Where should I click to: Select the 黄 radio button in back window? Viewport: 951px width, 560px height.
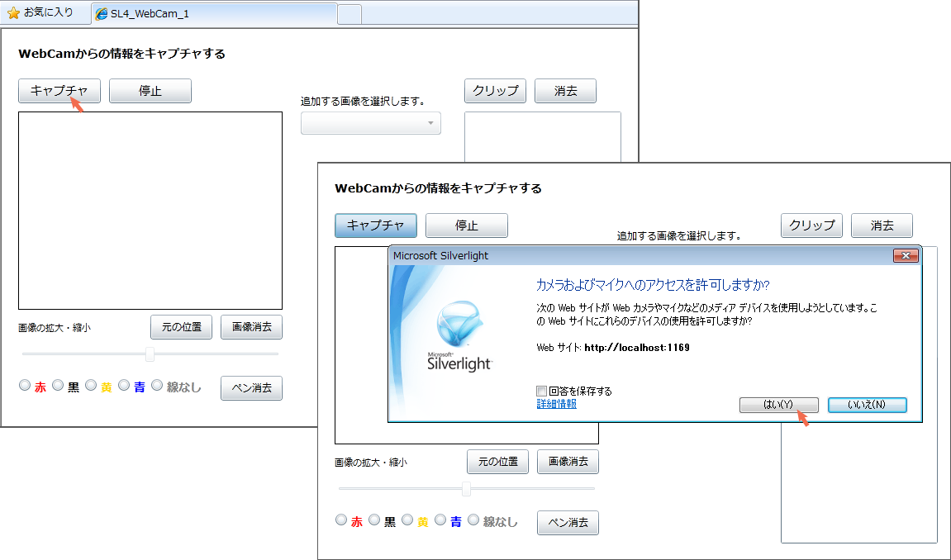[x=91, y=385]
